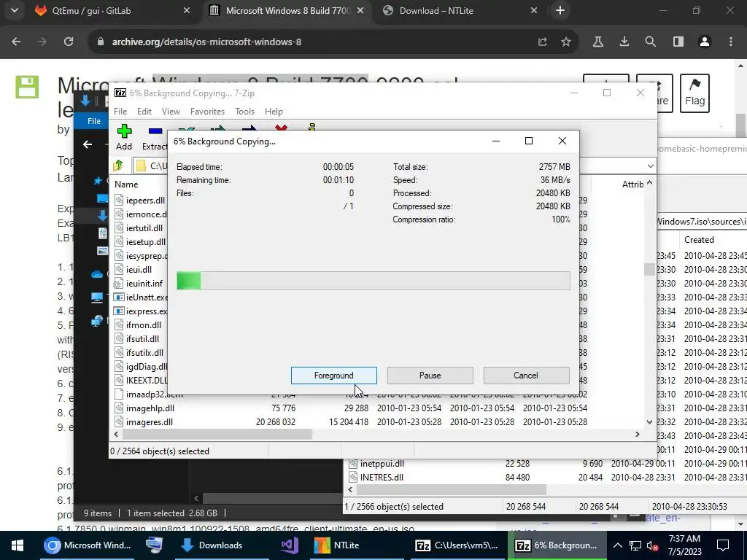747x560 pixels.
Task: Click the Add icon in 7-Zip toolbar
Action: point(124,131)
